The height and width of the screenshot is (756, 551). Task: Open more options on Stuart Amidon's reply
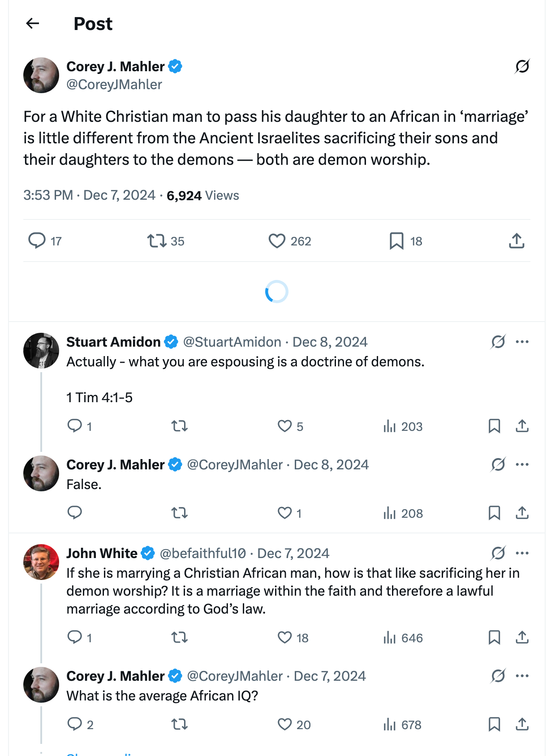pyautogui.click(x=522, y=342)
